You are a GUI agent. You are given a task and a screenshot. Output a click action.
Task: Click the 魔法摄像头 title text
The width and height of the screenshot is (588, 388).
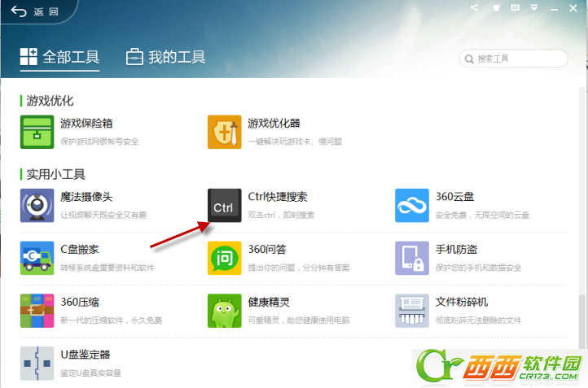pos(86,197)
